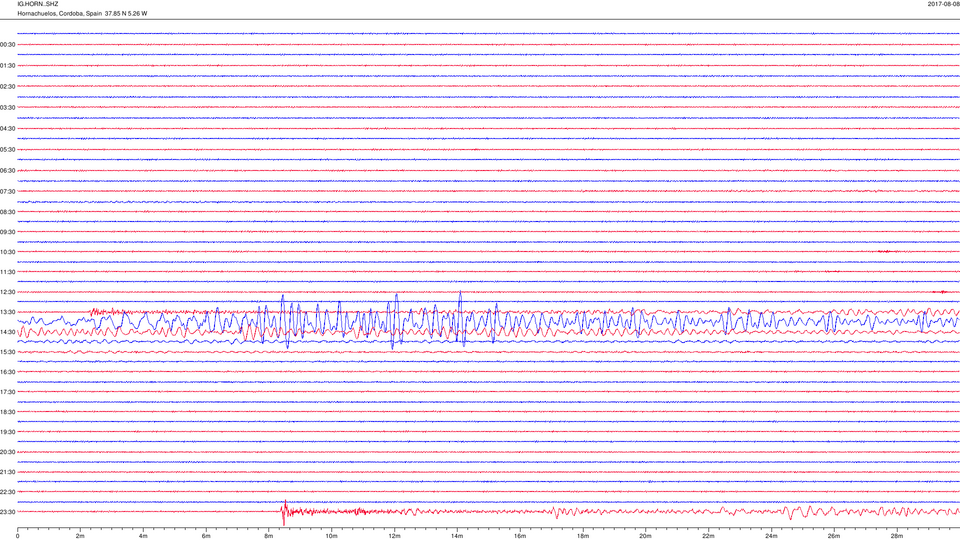The width and height of the screenshot is (960, 540).
Task: Click the 28m axis tick label
Action: [896, 536]
